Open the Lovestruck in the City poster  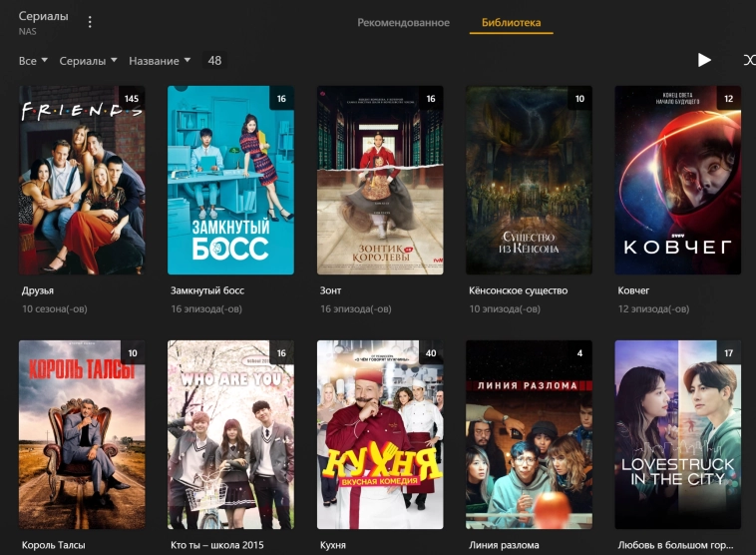[678, 435]
